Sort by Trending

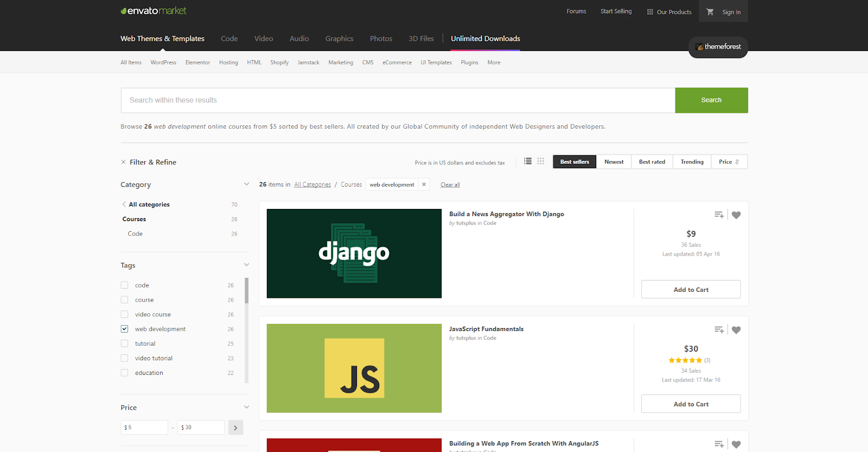tap(692, 162)
